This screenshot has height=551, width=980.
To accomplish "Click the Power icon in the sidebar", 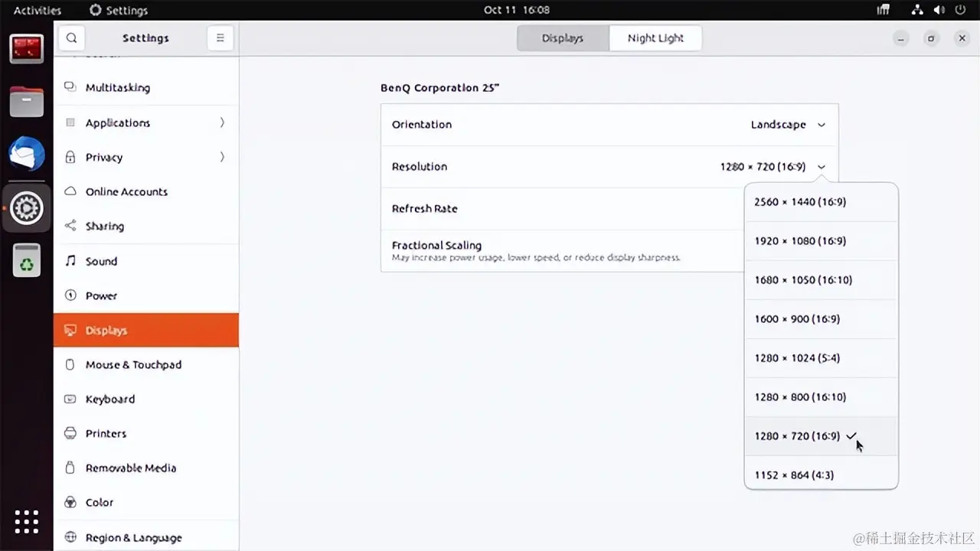I will [70, 295].
